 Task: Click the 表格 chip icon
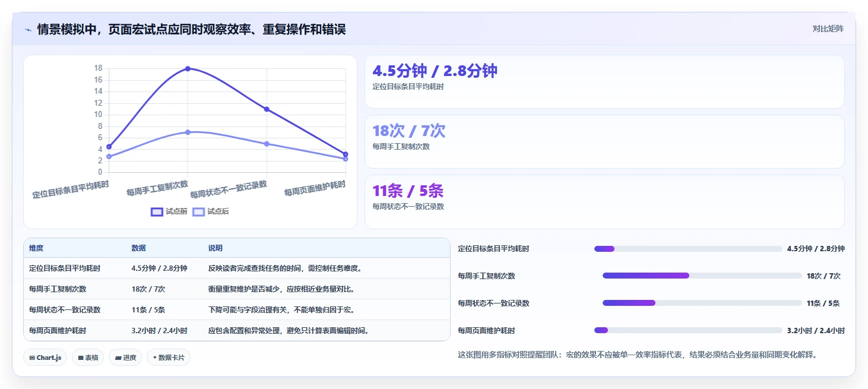[81, 358]
